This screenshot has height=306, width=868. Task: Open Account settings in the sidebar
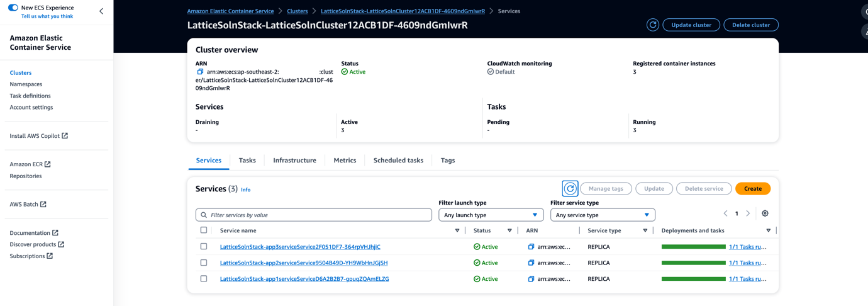[31, 107]
